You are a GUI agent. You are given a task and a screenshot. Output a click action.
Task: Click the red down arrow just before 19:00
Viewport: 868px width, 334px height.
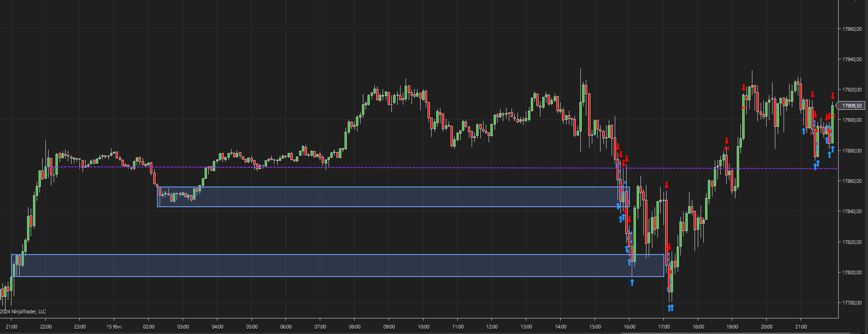[727, 141]
